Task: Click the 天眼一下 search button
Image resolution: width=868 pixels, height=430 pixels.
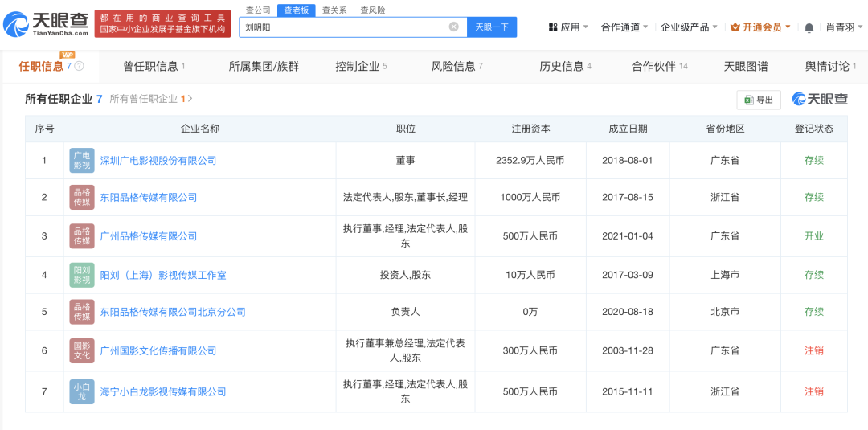Action: pos(492,27)
